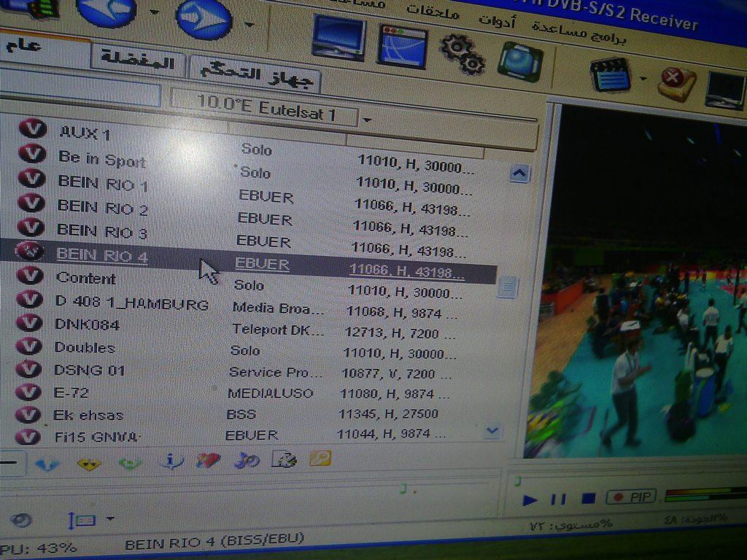Click the blue monitor toolbar icon
The image size is (747, 560).
pyautogui.click(x=338, y=39)
